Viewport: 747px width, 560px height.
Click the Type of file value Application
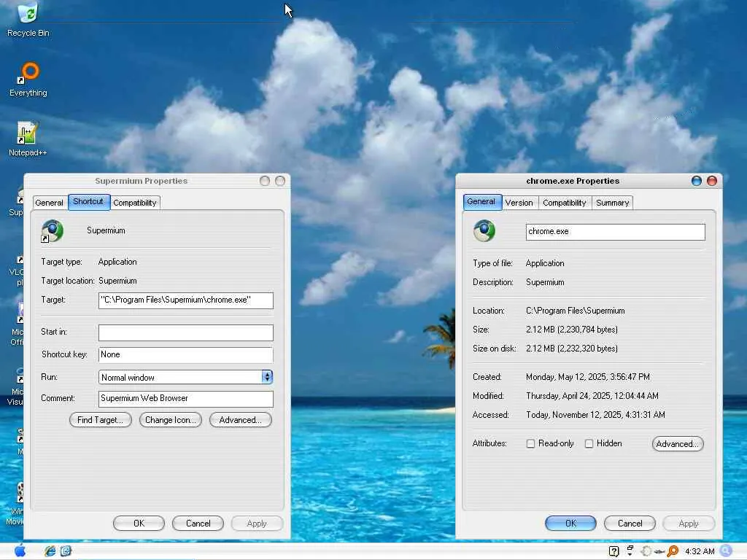[x=545, y=263]
